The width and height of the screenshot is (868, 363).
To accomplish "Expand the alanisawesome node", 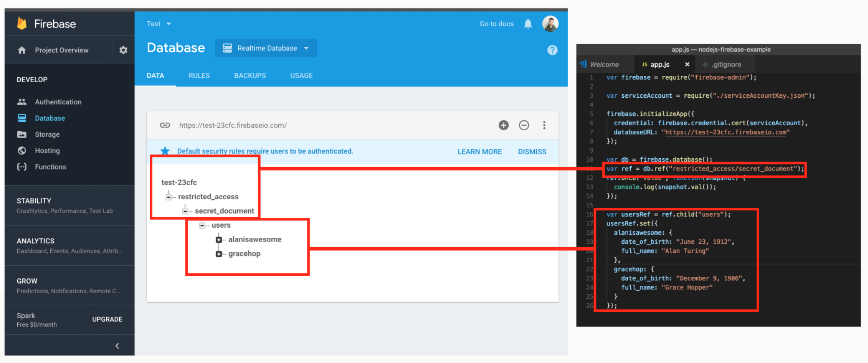I will [x=219, y=240].
